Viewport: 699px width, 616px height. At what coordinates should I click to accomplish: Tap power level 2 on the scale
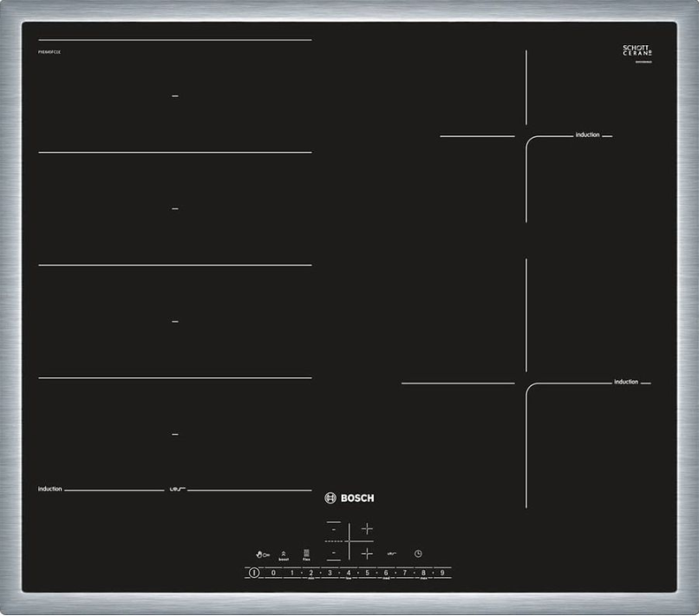(x=310, y=573)
